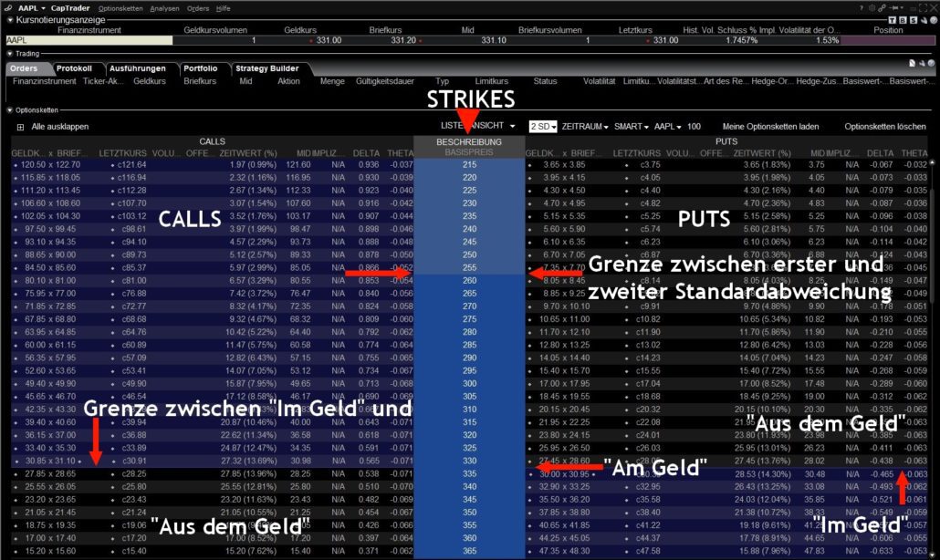Open the wrench configuration icon above Position

point(924,20)
